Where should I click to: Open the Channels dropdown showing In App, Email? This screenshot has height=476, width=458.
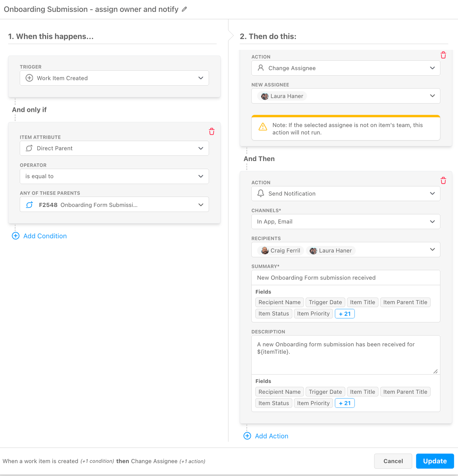coord(346,222)
